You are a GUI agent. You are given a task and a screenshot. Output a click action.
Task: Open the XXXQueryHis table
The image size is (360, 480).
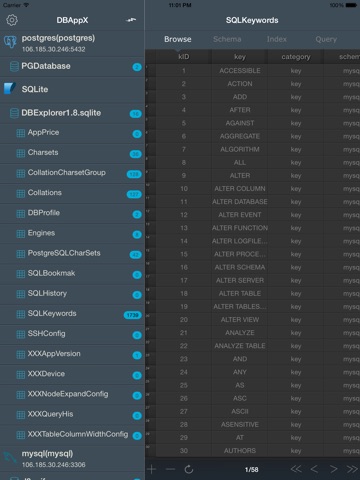[72, 415]
